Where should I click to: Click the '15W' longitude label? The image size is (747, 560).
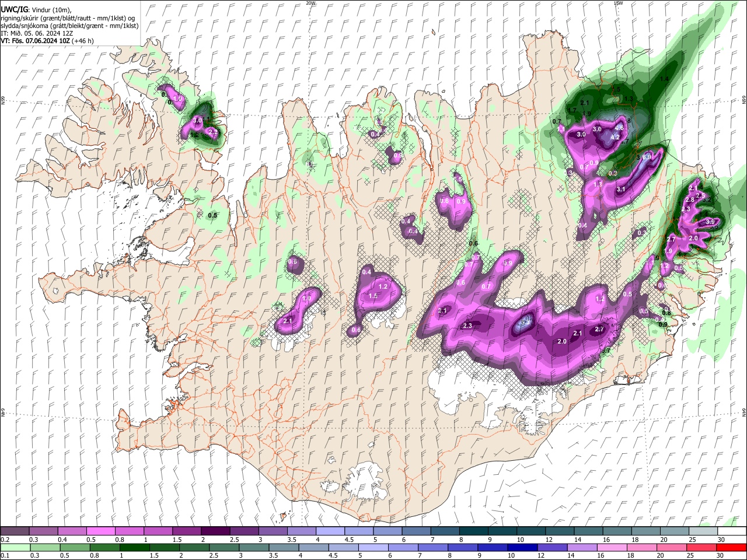click(x=617, y=3)
